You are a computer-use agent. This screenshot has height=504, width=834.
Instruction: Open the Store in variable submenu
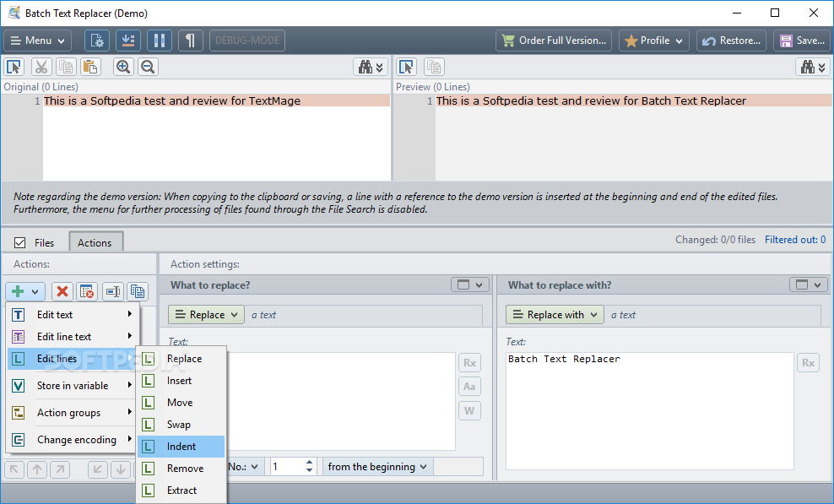(73, 385)
